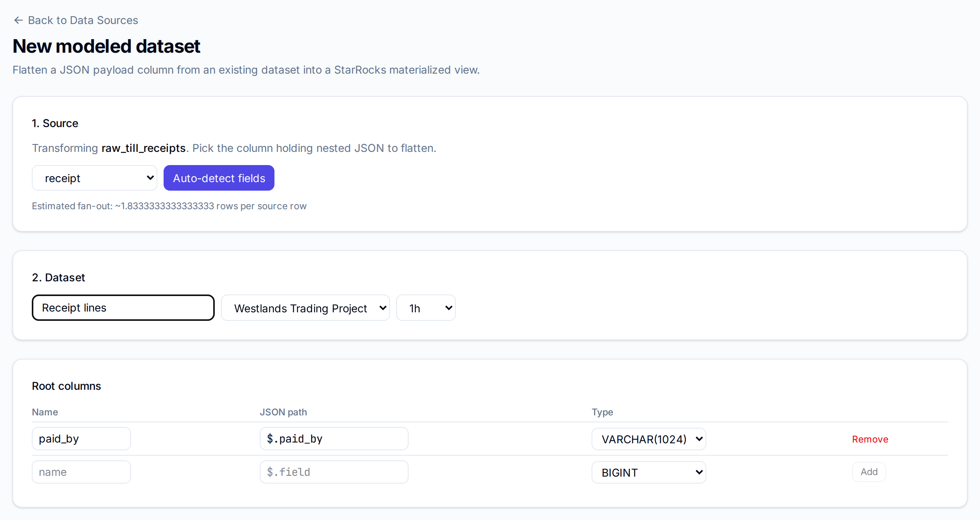Click the Name column header
Screen dimensions: 980x520
pos(45,412)
